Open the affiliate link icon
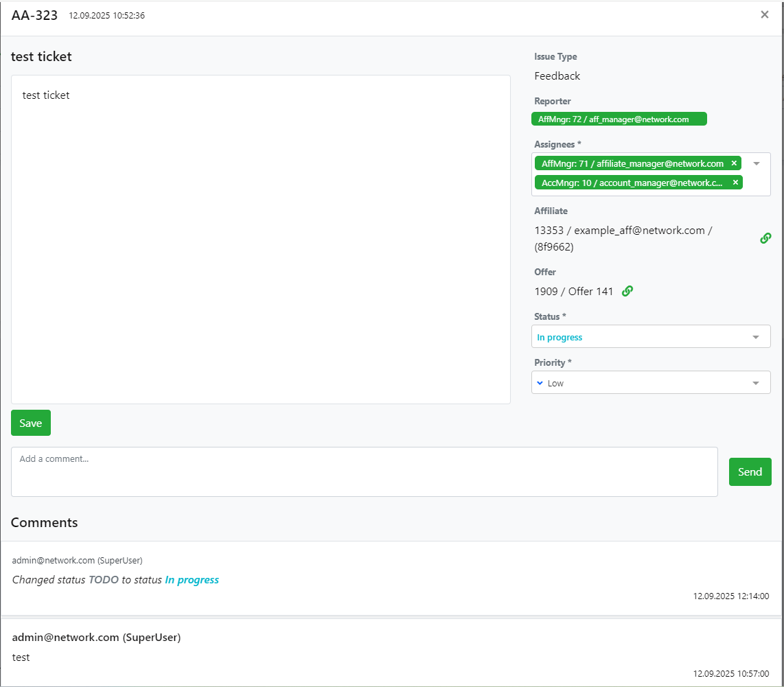Screen dimensions: 784x687 pos(765,238)
